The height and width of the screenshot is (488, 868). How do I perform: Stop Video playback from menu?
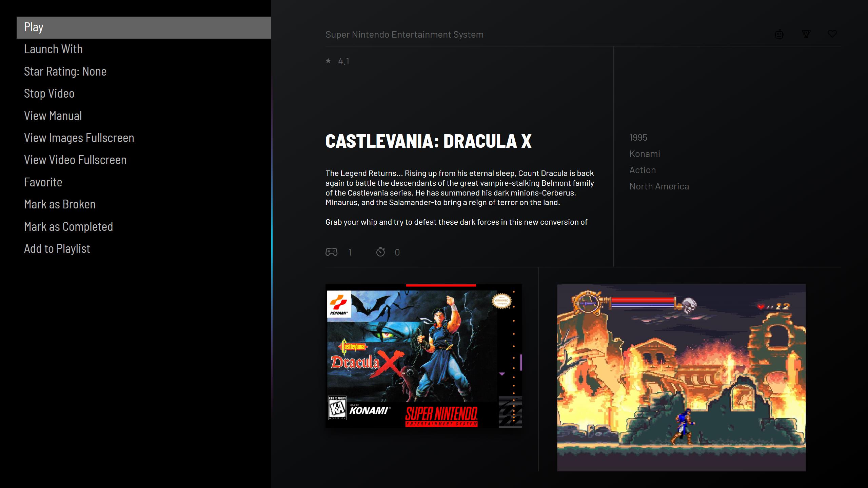pyautogui.click(x=49, y=94)
